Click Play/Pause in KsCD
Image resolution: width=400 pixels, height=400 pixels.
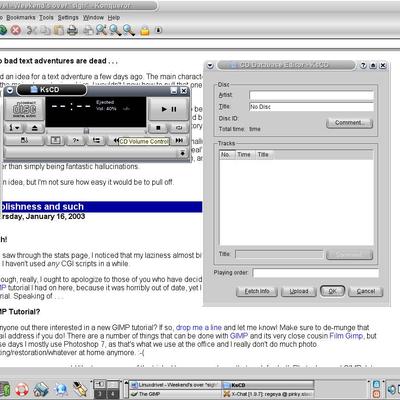tap(169, 109)
